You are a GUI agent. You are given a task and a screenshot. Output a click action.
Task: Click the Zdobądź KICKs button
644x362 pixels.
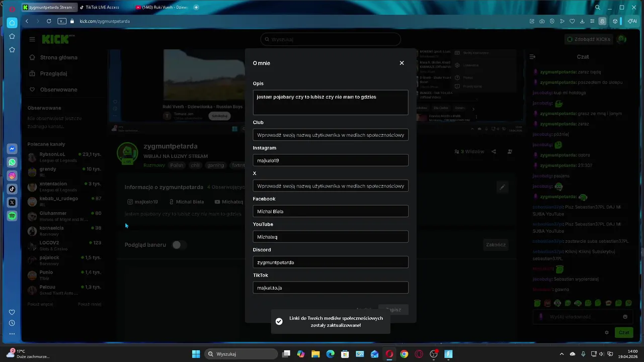pyautogui.click(x=588, y=39)
